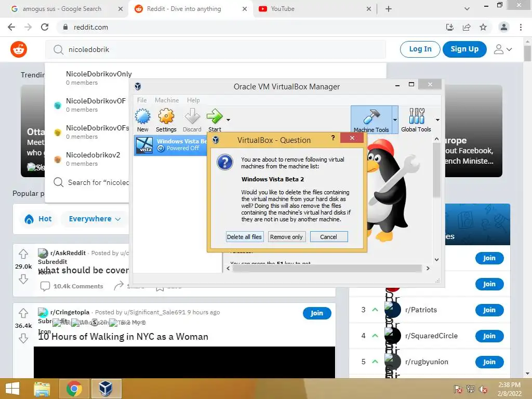Bookmark this page with the star icon
532x399 pixels.
pos(483,27)
